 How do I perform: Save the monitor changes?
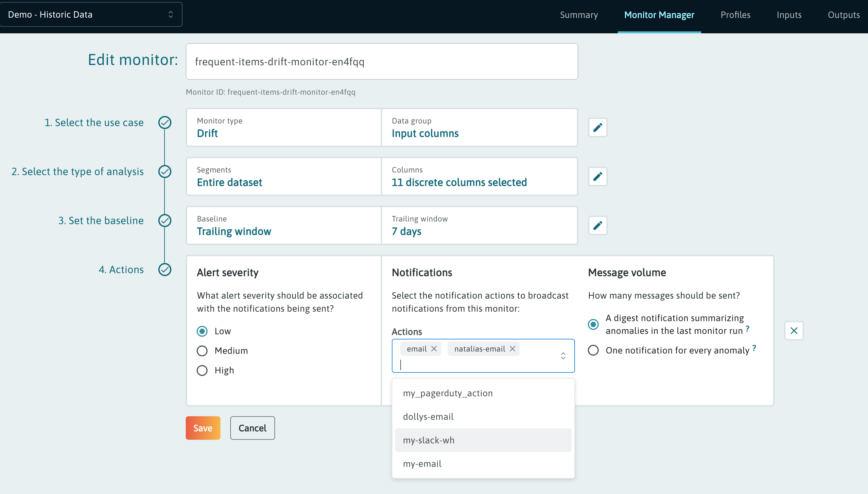coord(203,428)
